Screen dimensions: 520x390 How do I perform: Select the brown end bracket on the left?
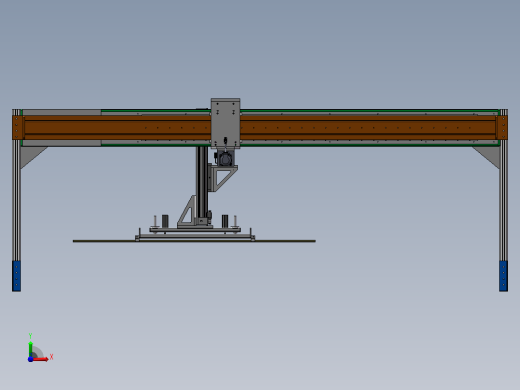tap(18, 127)
